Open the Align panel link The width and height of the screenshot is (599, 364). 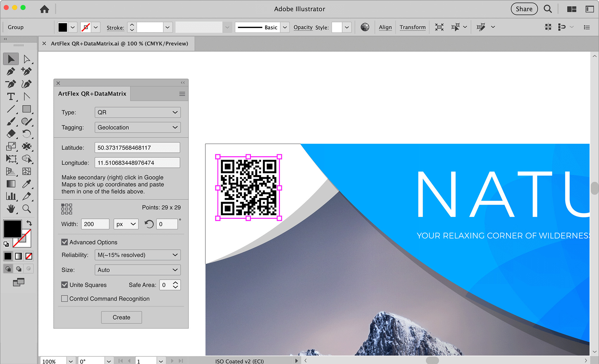[x=385, y=27]
